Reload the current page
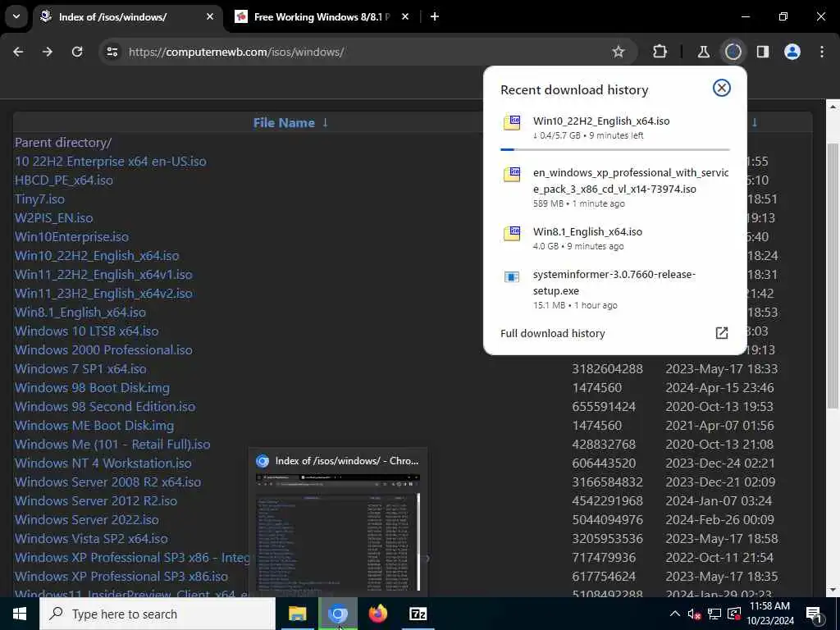840x630 pixels. 77,52
